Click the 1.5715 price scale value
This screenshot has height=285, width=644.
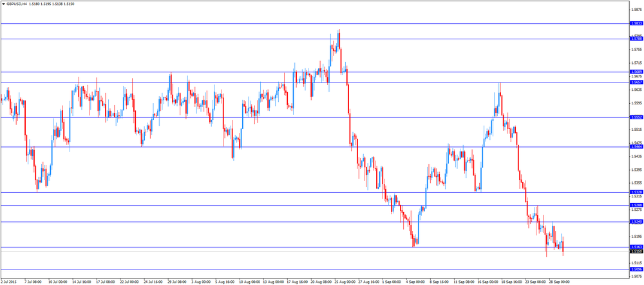click(636, 63)
